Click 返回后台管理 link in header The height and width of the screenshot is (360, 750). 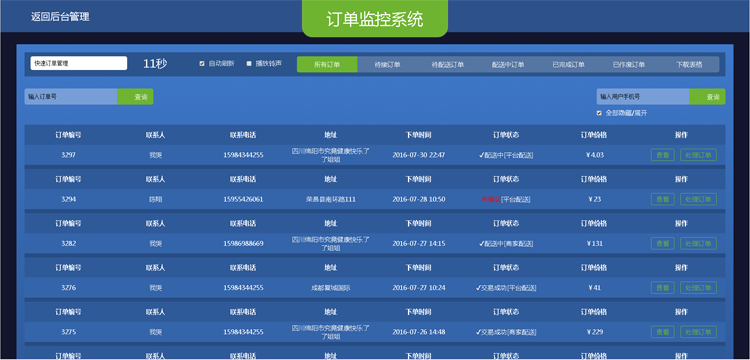[60, 17]
